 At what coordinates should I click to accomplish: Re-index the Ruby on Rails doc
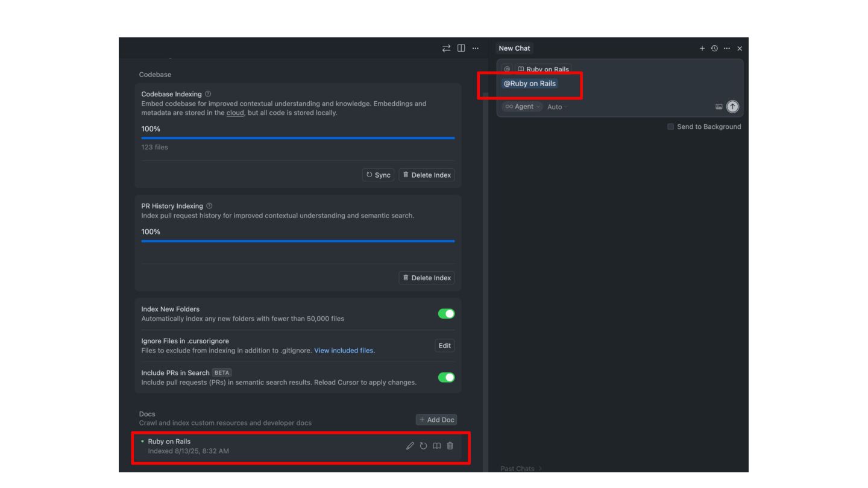[423, 446]
